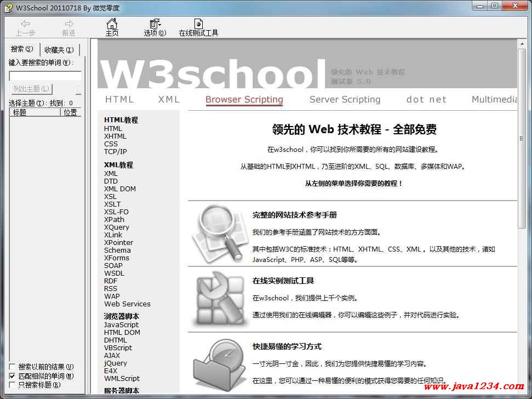Image resolution: width=532 pixels, height=399 pixels.
Task: Open the Server Scripting navigation tab
Action: point(345,100)
